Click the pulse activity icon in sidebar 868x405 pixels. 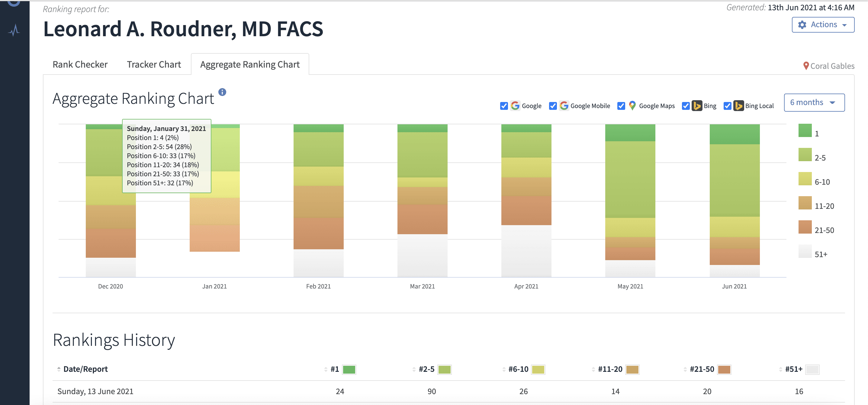(14, 30)
